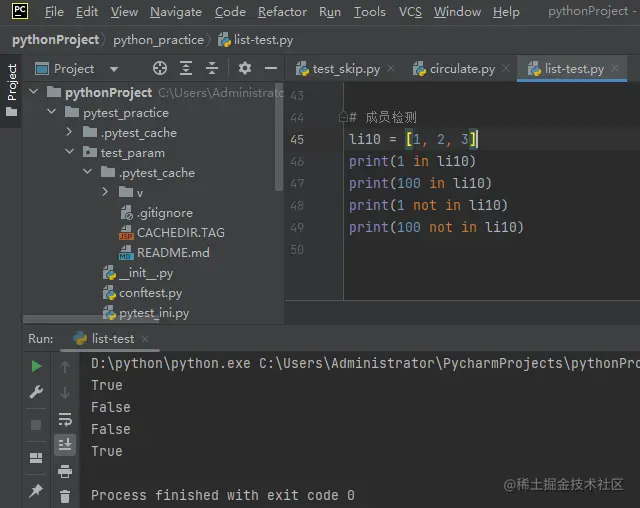
Task: Toggle Soft-Wrap in Run console
Action: click(64, 419)
